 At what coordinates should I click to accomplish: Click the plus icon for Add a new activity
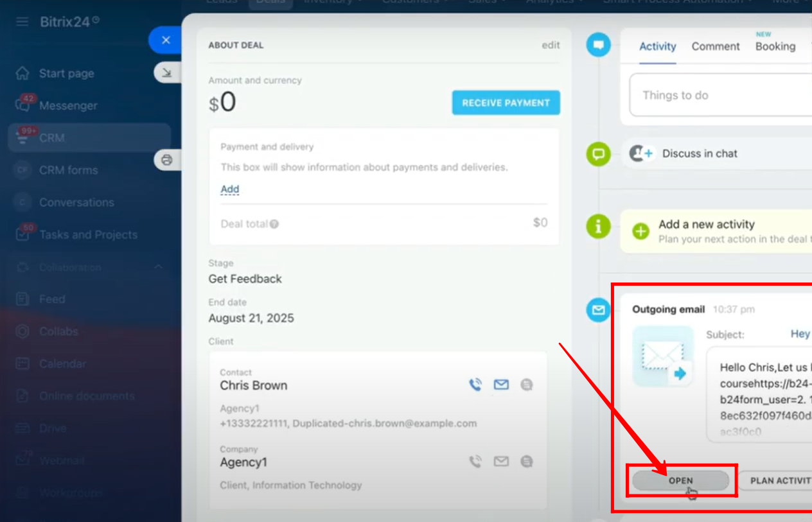click(x=641, y=231)
